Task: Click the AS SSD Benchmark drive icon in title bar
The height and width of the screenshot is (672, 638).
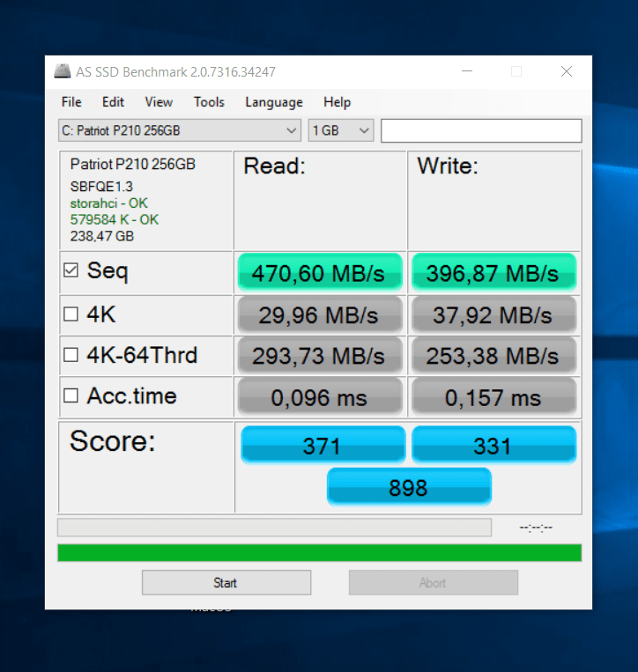Action: click(63, 71)
